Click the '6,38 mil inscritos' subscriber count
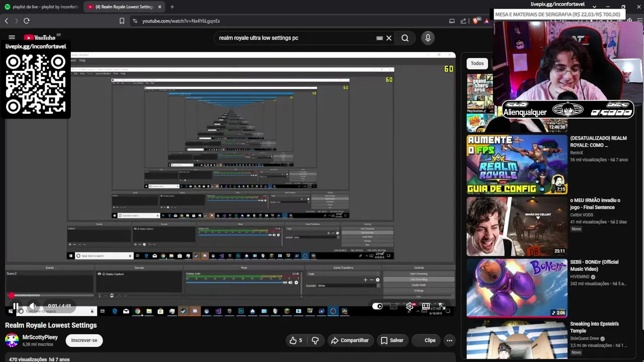This screenshot has height=362, width=644. [38, 344]
